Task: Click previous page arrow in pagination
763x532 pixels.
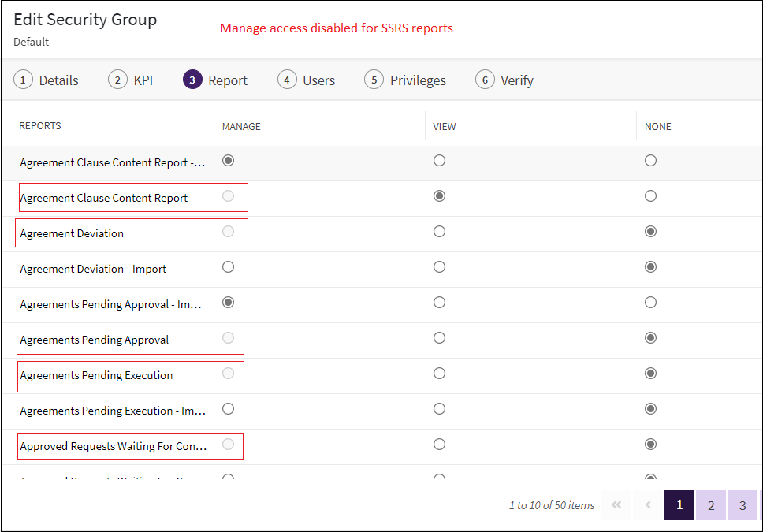Action: point(648,505)
